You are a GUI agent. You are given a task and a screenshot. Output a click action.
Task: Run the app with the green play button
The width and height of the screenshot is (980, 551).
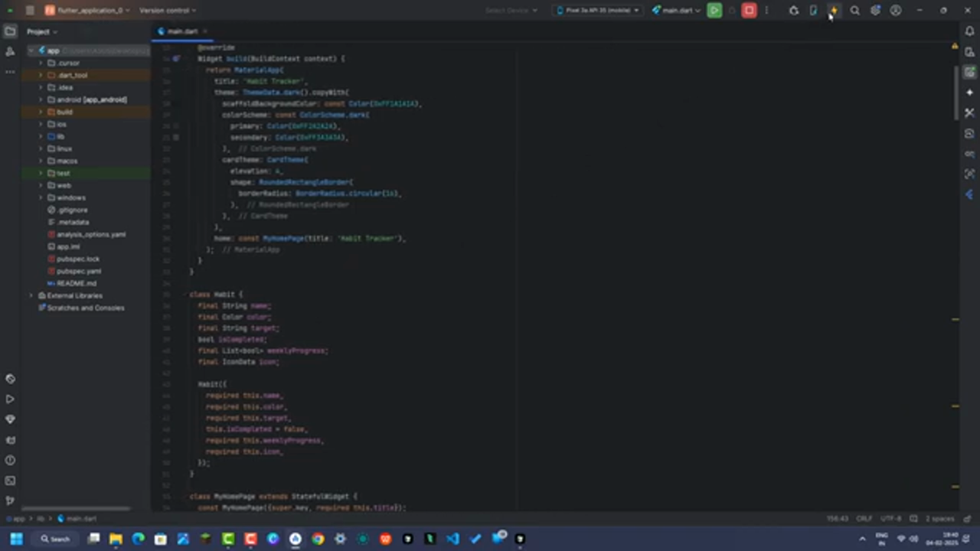[714, 11]
